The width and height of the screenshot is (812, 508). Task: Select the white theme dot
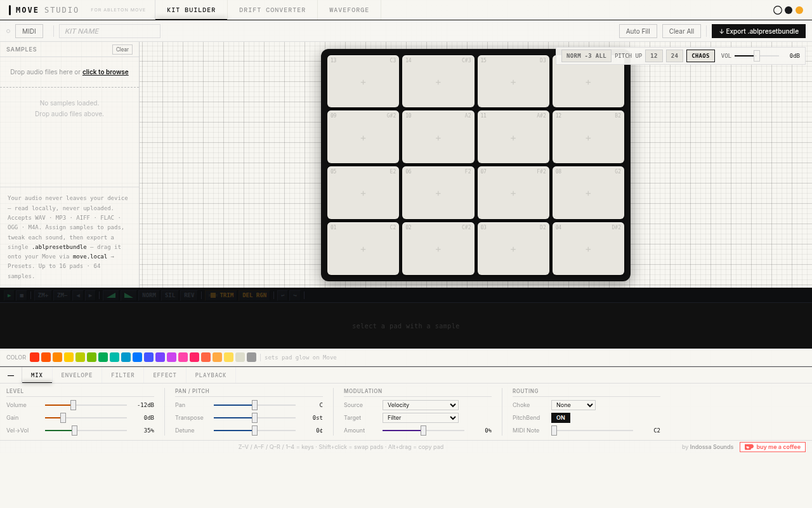click(778, 10)
